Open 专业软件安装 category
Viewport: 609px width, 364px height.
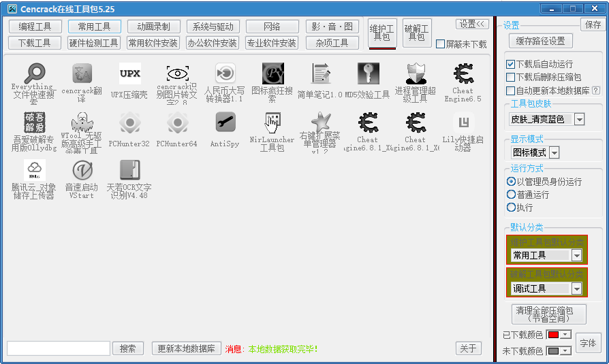click(x=272, y=43)
